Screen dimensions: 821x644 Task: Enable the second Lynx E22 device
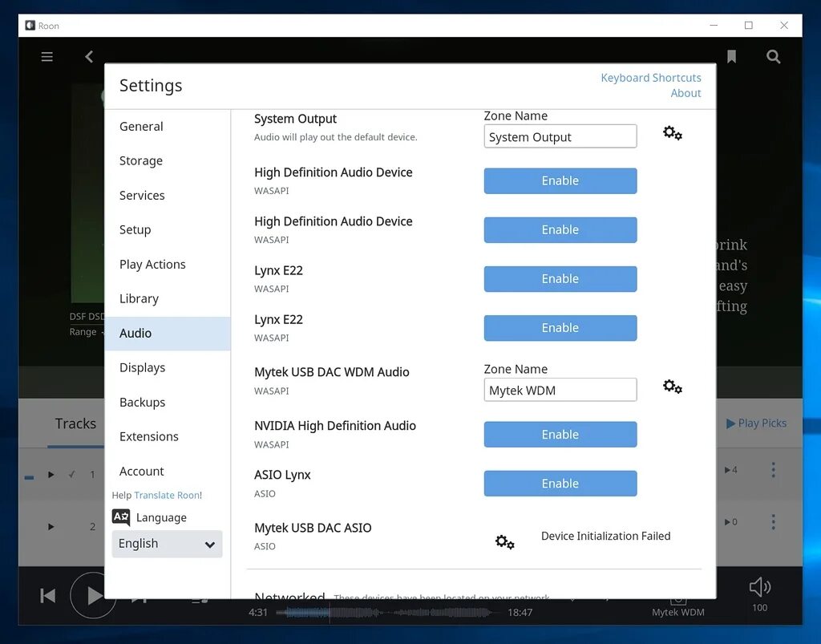click(560, 328)
